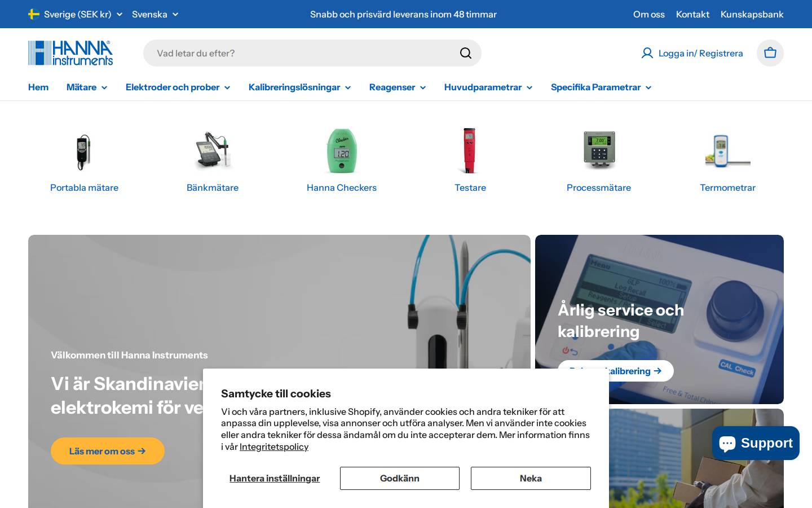Click the search magnifier icon
The width and height of the screenshot is (812, 508).
[x=466, y=53]
